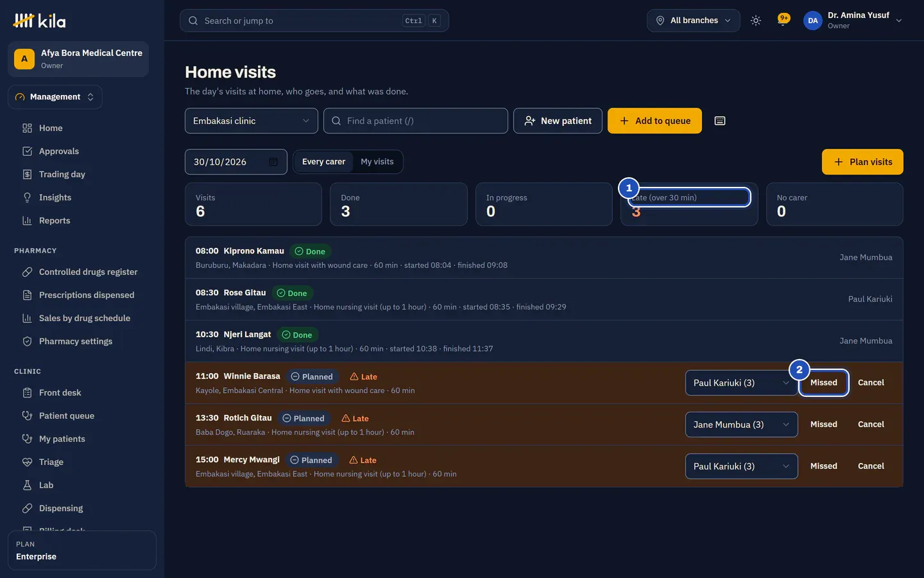Open Insights from the sidebar
Screen dimensions: 924x578
click(82, 197)
